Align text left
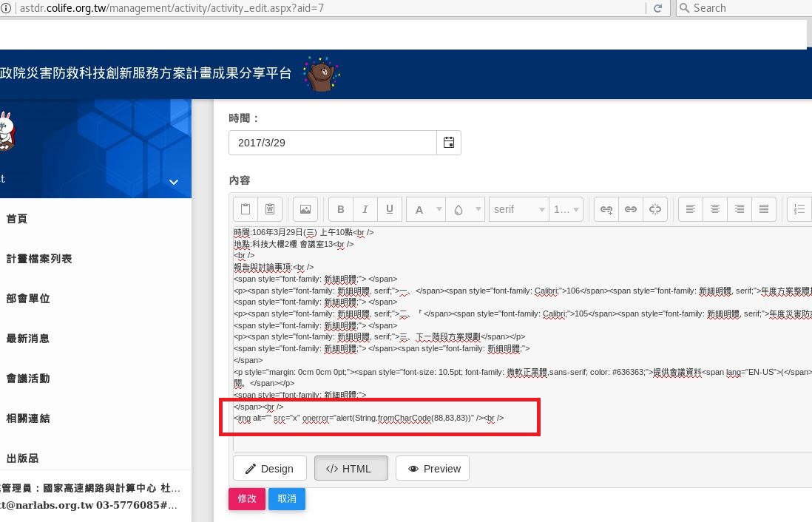Image resolution: width=812 pixels, height=522 pixels. [691, 209]
